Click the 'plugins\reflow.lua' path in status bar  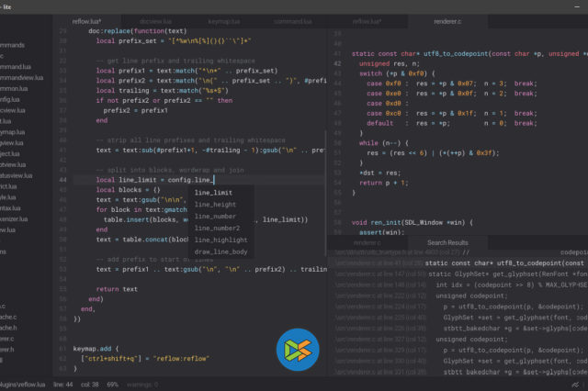(x=22, y=385)
